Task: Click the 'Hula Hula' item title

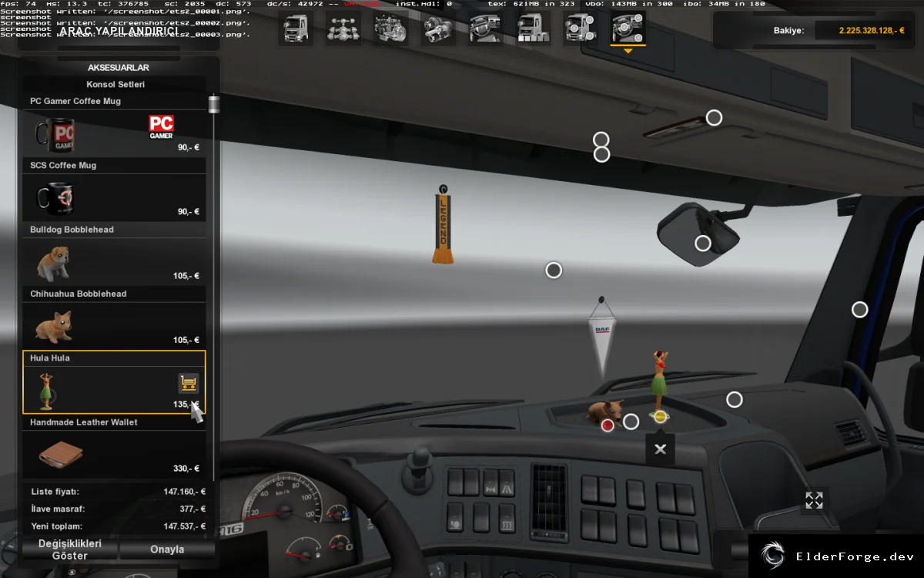Action: pos(50,358)
